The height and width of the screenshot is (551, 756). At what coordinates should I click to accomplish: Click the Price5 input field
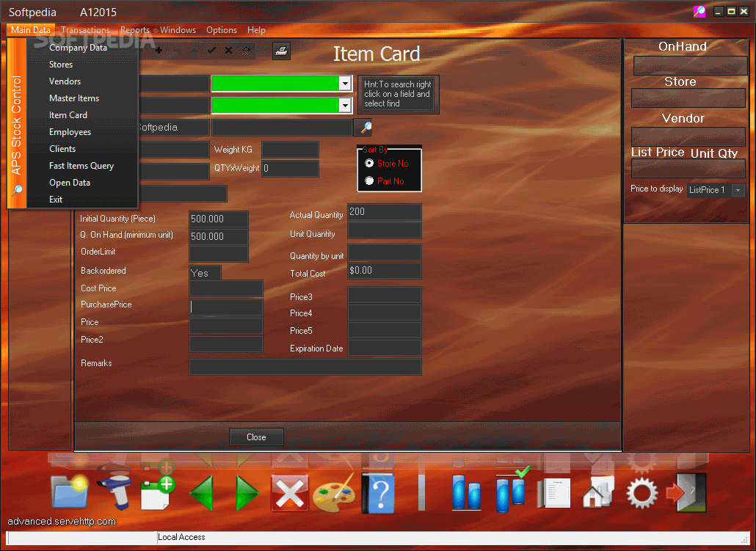(385, 330)
